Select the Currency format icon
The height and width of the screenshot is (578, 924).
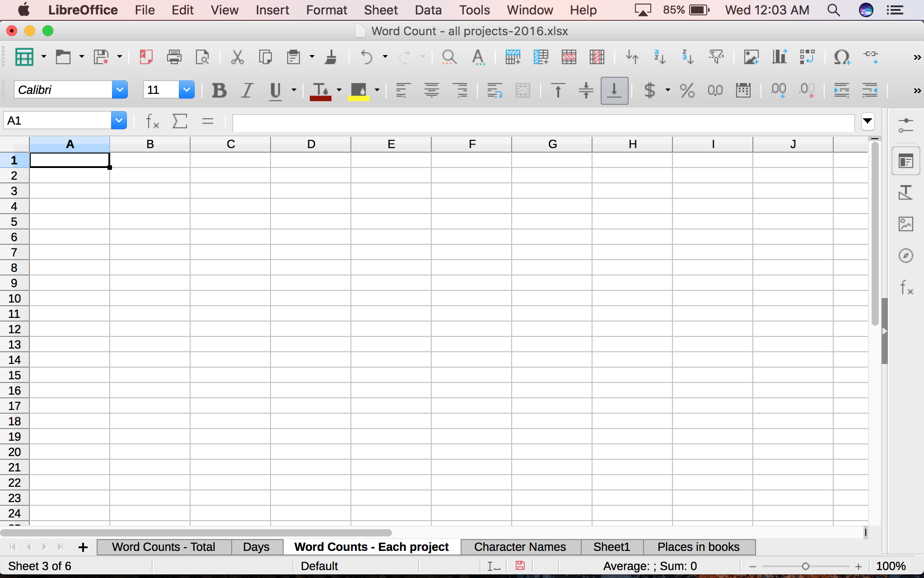coord(649,91)
